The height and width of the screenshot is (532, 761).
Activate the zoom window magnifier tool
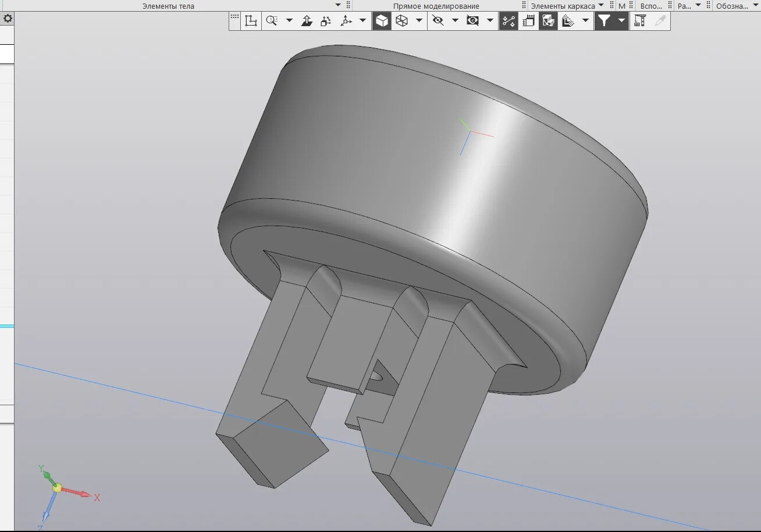[x=271, y=21]
